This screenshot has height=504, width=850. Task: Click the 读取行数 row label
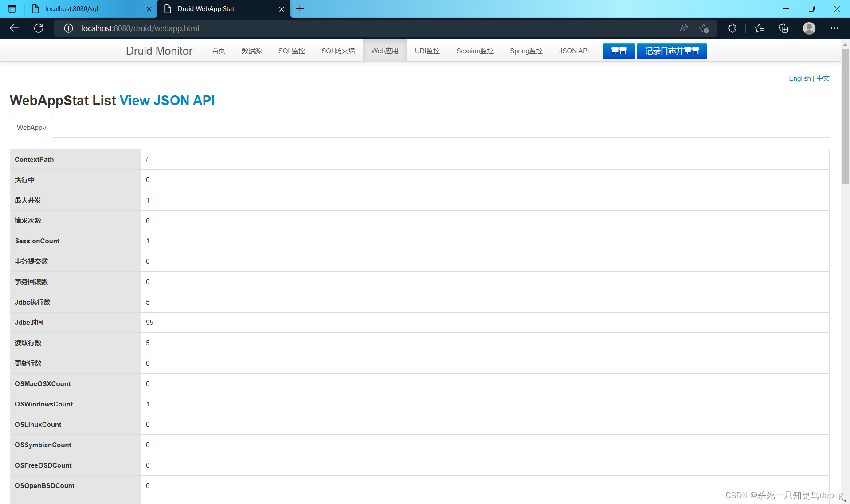(x=28, y=343)
